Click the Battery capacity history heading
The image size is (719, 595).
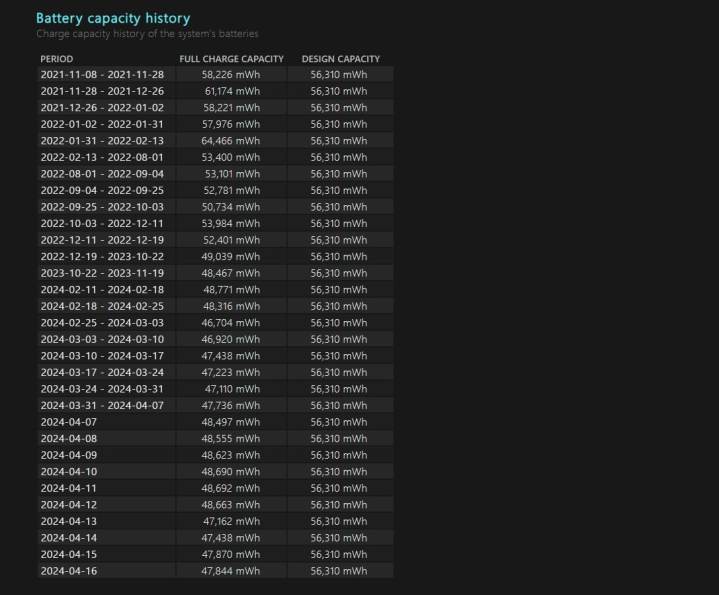[112, 18]
